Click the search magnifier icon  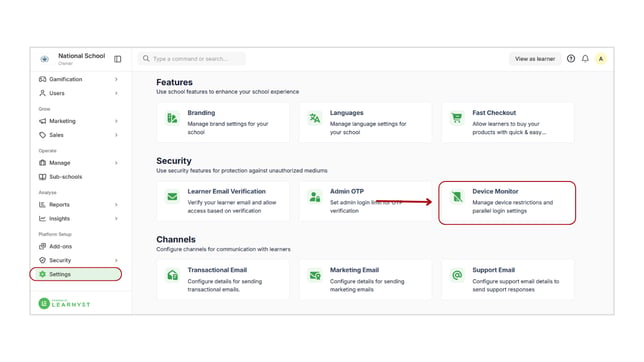(x=146, y=59)
